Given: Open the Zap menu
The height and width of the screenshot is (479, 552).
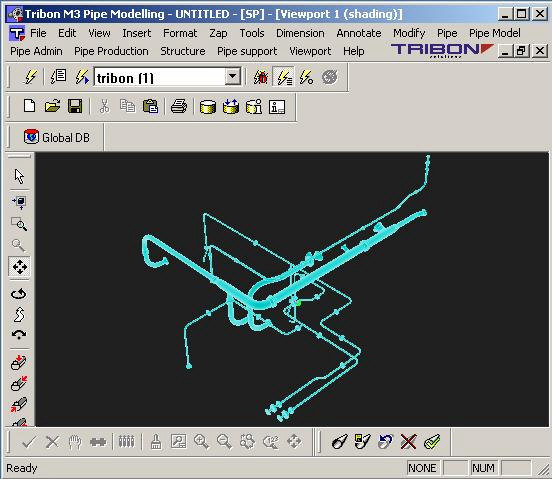Looking at the screenshot, I should click(218, 33).
